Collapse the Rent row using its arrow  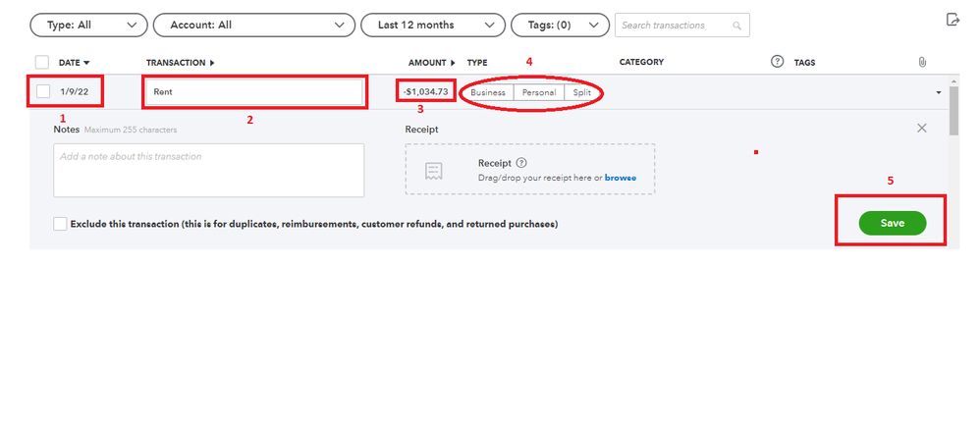pos(938,92)
